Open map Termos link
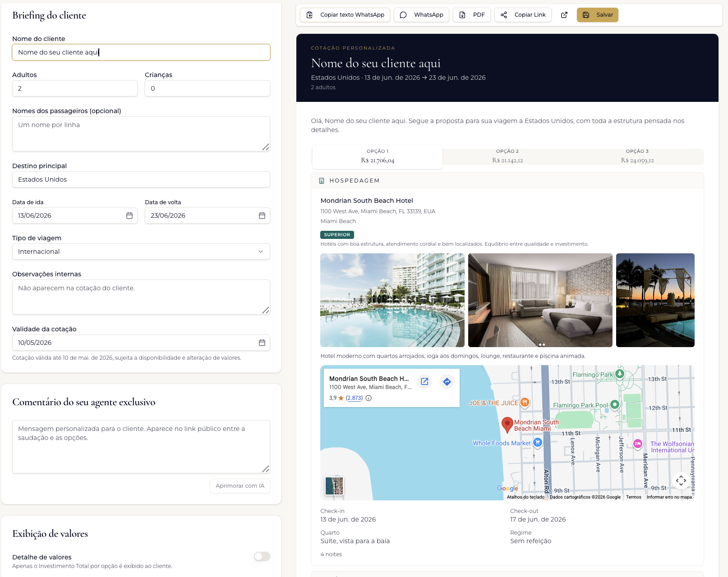Viewport: 728px width, 577px height. [634, 497]
